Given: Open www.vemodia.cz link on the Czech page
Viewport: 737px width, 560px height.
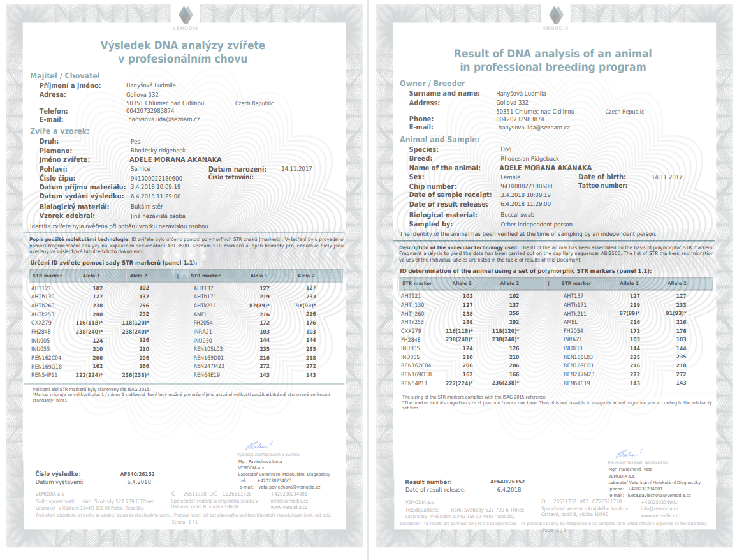Looking at the screenshot, I should 289,507.
